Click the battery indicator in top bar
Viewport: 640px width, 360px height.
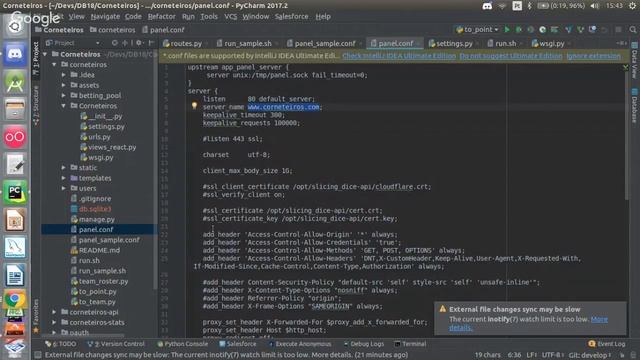(560, 6)
